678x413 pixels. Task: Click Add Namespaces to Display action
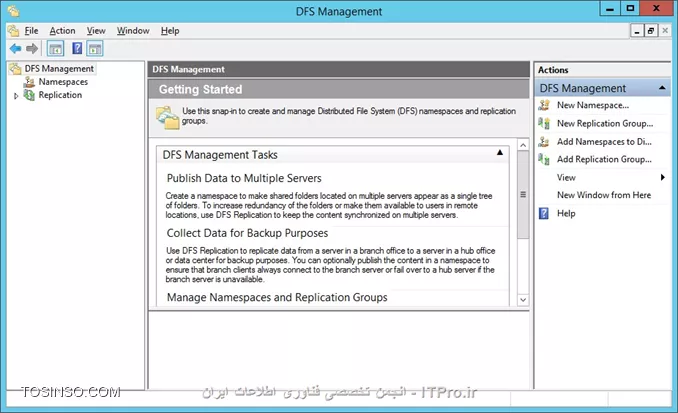coord(604,141)
